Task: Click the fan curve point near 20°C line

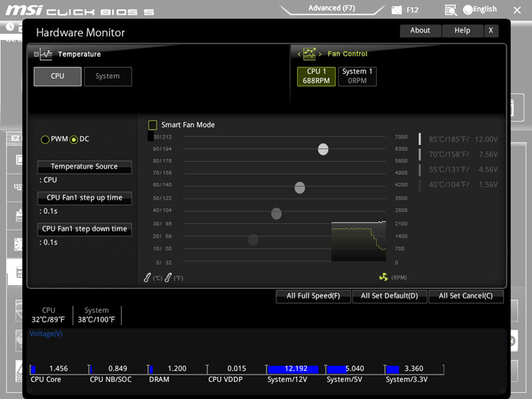Action: coord(253,239)
